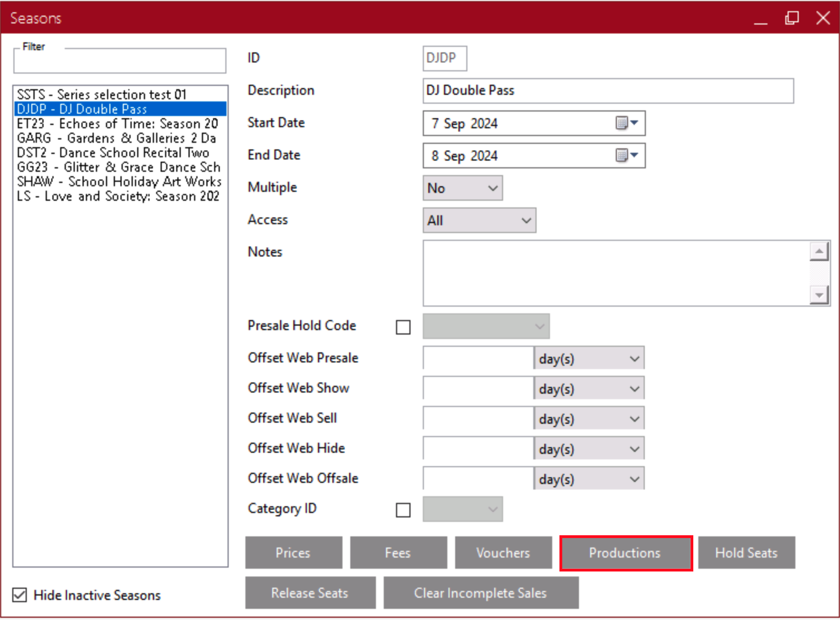Open the Presale Hold Code dropdown

[486, 326]
